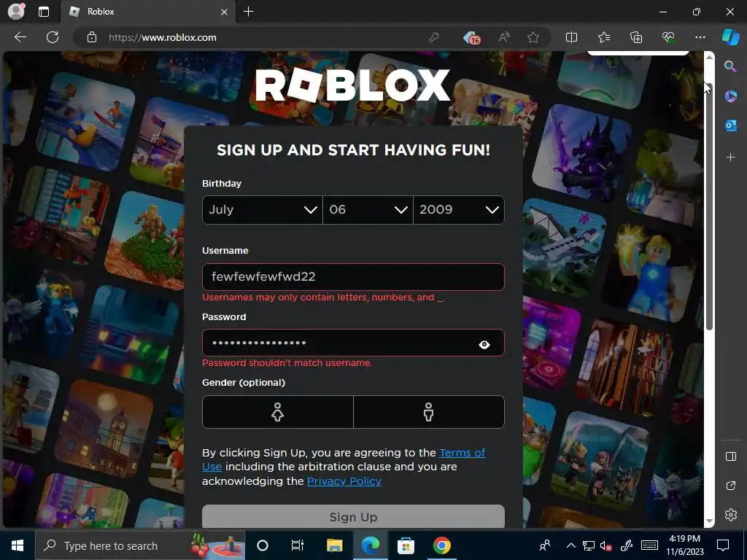Open split screen view
The height and width of the screenshot is (560, 747).
point(571,37)
